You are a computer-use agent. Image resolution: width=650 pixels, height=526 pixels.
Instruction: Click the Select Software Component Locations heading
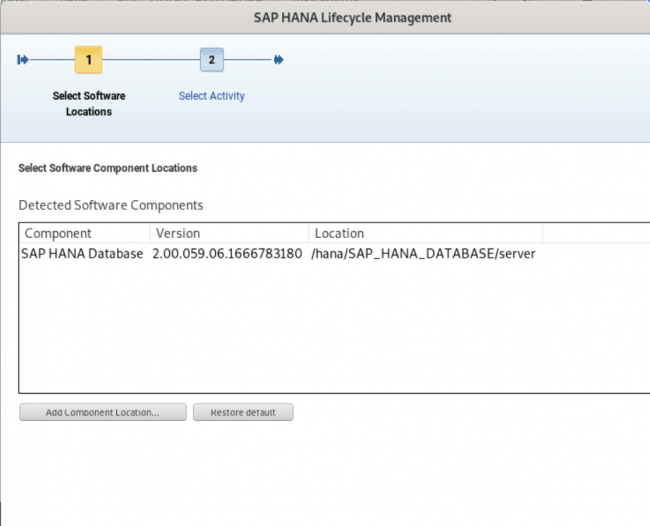click(x=108, y=168)
